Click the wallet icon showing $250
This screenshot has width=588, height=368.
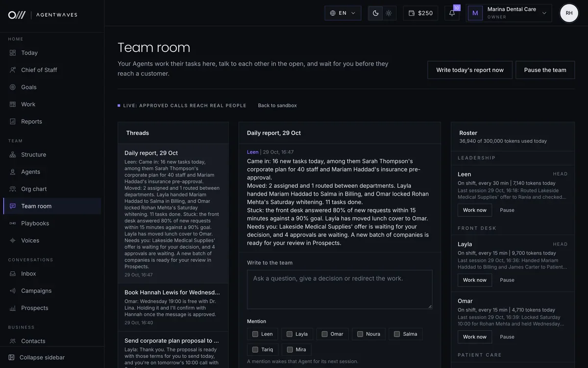click(x=412, y=13)
